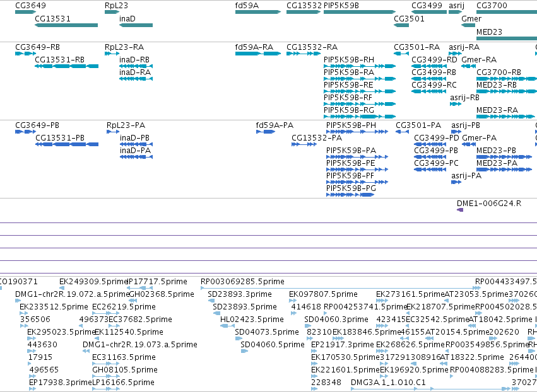Click transcript asrij-RB label

[x=464, y=98]
